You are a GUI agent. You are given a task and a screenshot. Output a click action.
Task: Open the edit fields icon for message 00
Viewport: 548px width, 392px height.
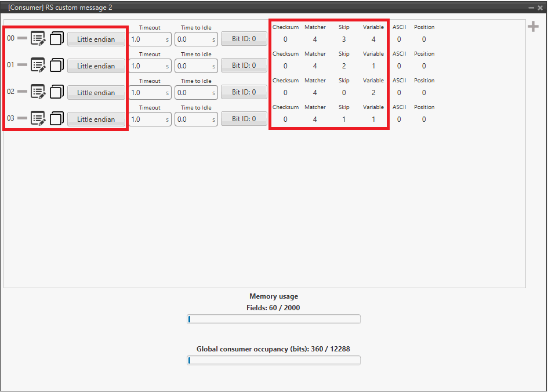pos(38,39)
